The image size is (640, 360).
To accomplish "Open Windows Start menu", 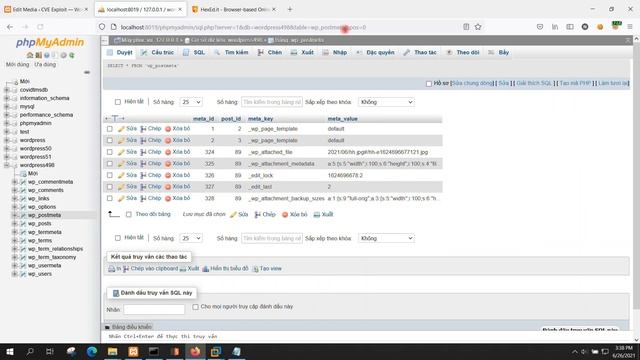I will tap(10, 351).
